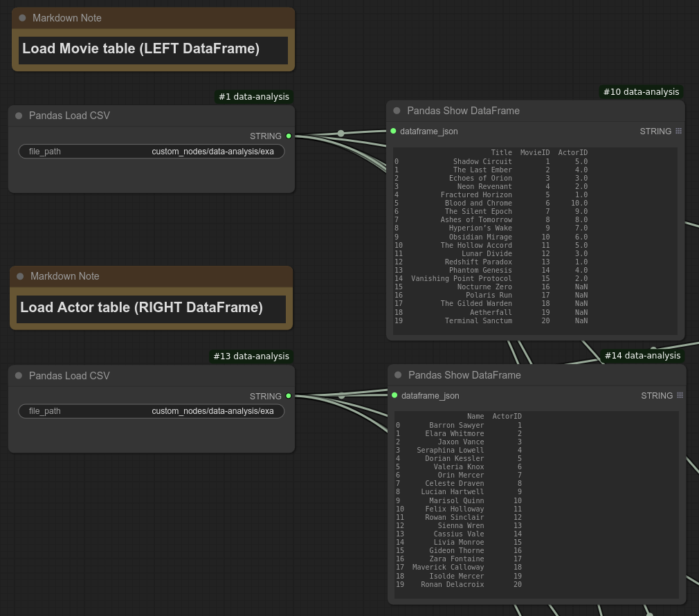The height and width of the screenshot is (616, 699).
Task: Click dataframe_json input slot on Show DataFrame #10
Action: pyautogui.click(x=393, y=131)
